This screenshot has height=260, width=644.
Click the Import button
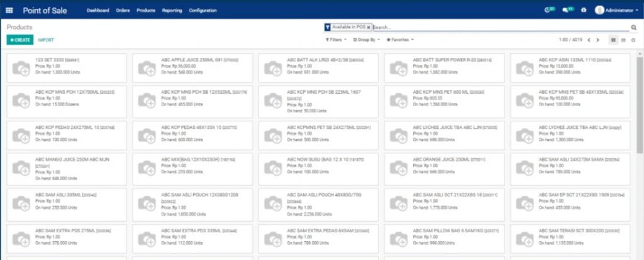(x=45, y=40)
